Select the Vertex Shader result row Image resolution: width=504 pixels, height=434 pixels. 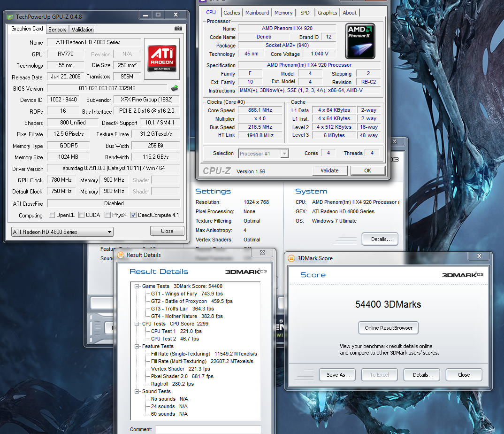(x=180, y=369)
